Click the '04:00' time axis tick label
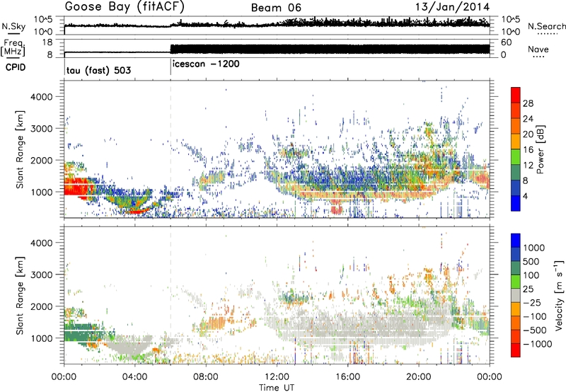This screenshot has height=392, width=566. pyautogui.click(x=134, y=377)
